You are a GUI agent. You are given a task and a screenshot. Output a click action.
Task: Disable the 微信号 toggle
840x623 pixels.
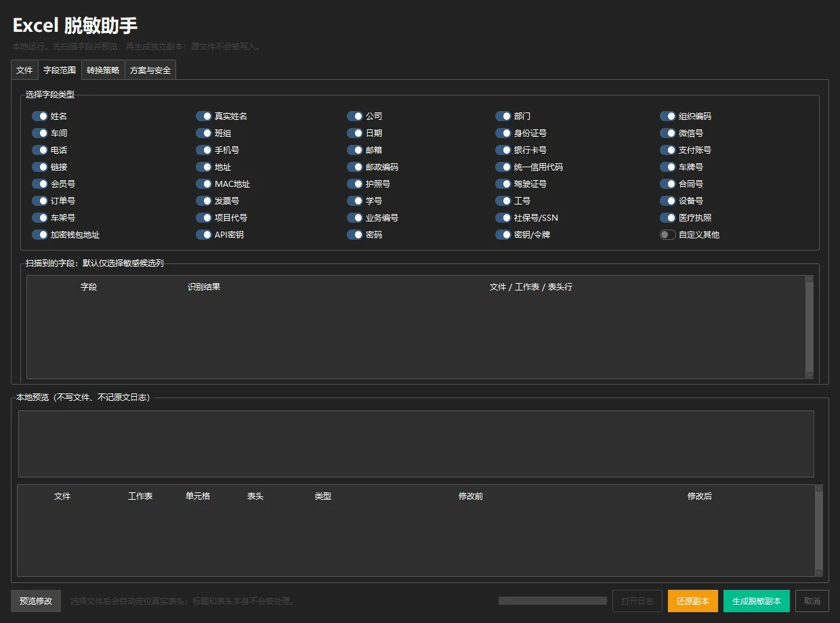coord(668,133)
